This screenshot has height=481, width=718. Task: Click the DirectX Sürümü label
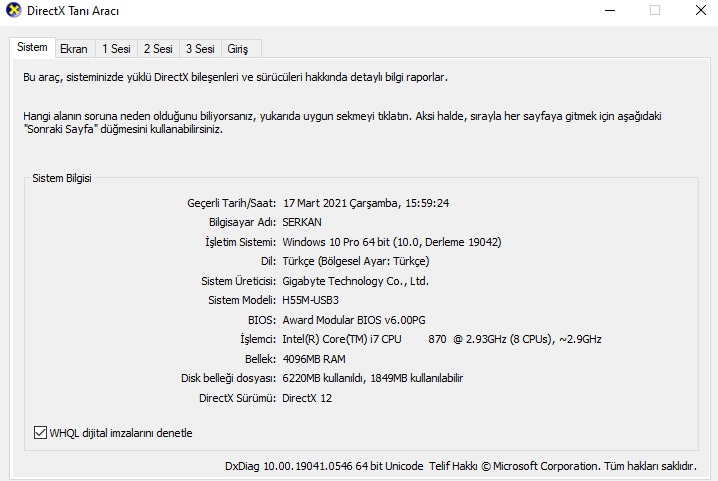pyautogui.click(x=238, y=398)
